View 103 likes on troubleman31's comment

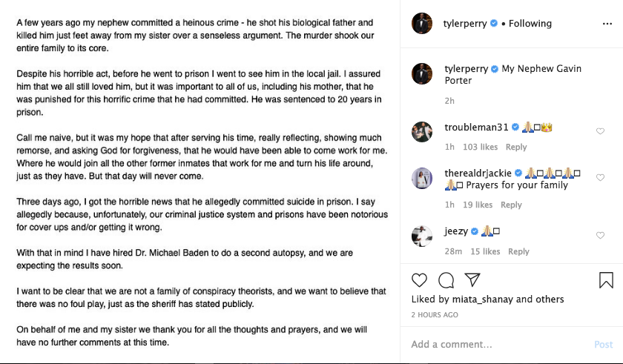480,147
